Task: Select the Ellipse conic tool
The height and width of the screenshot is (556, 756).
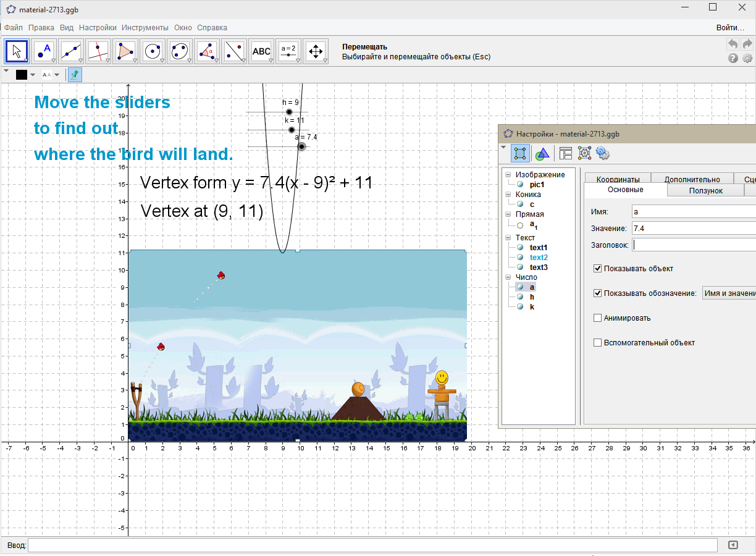Action: pyautogui.click(x=180, y=51)
